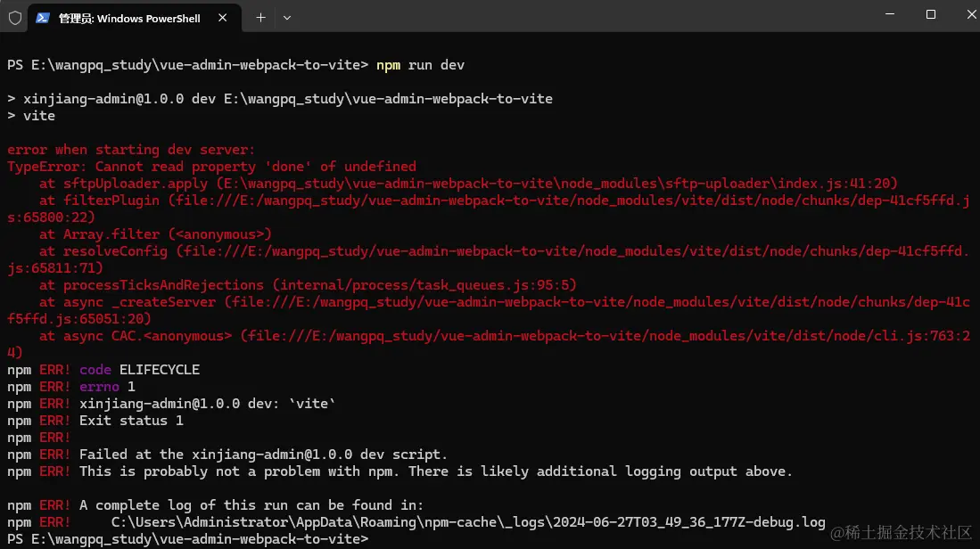
Task: Click the 'at async CAC.<anonymous>' line
Action: [x=488, y=344]
